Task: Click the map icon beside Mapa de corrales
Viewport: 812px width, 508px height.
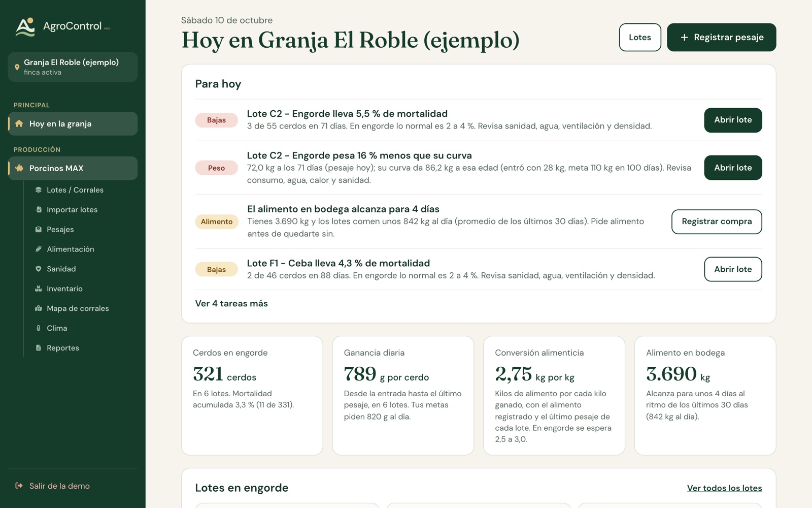Action: [38, 308]
